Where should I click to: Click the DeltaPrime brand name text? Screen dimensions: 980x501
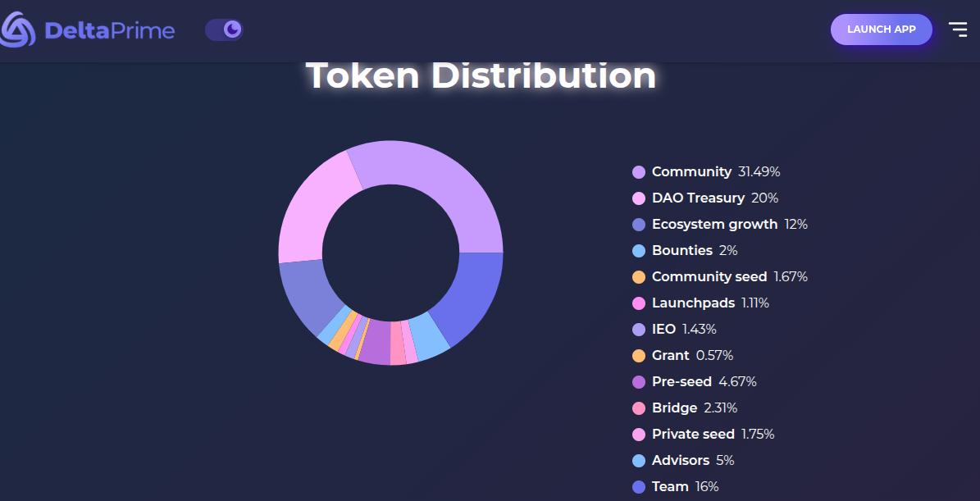coord(110,31)
